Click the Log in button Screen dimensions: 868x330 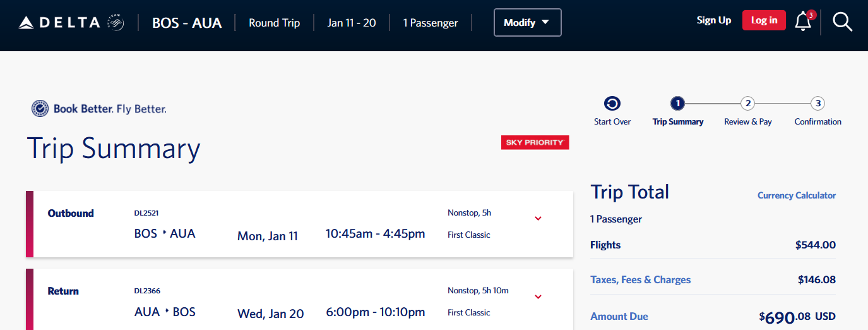pos(764,20)
